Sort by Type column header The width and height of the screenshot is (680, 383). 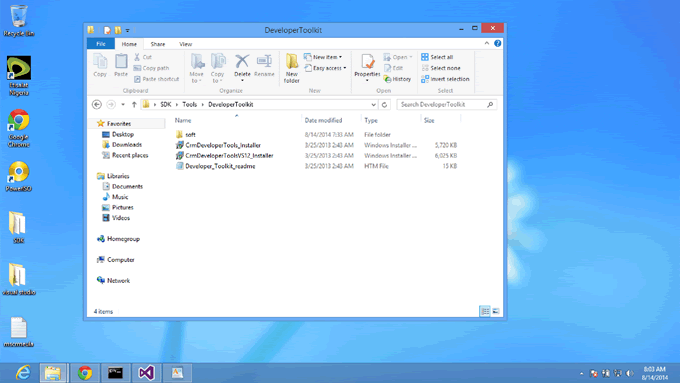click(371, 121)
